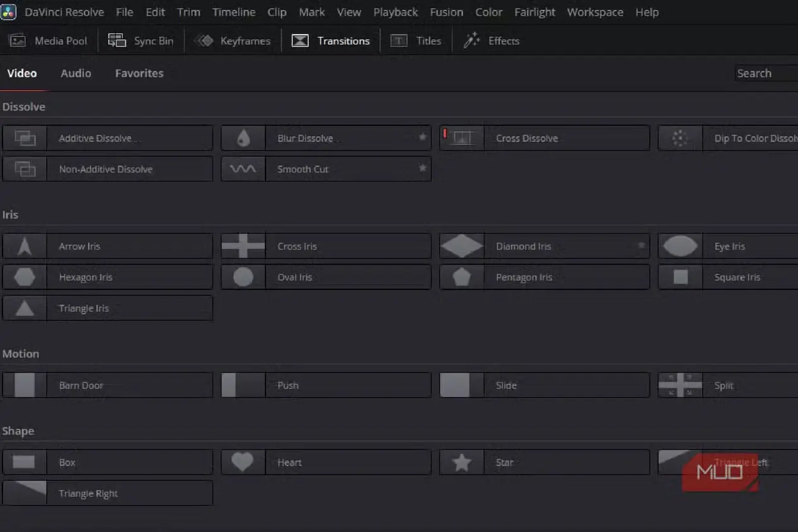
Task: Toggle favorite star on Diamond Iris
Action: click(641, 245)
